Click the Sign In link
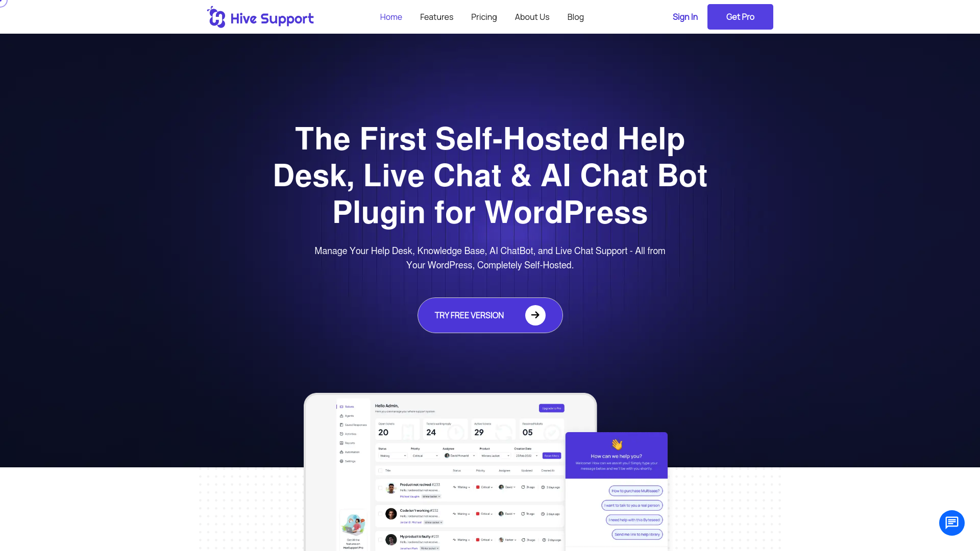 tap(685, 16)
